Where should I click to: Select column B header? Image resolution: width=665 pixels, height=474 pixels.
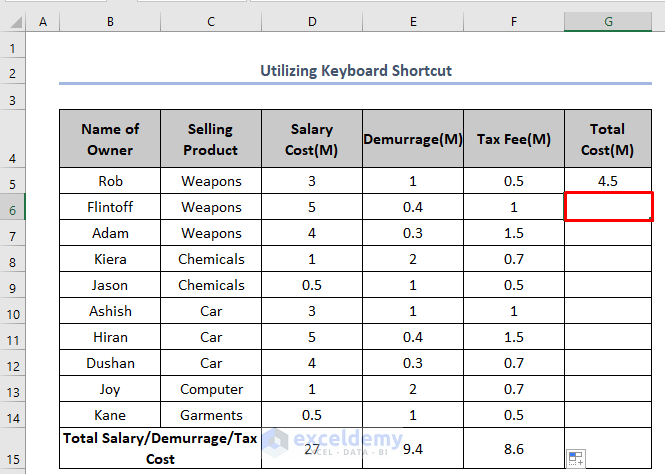(x=110, y=22)
